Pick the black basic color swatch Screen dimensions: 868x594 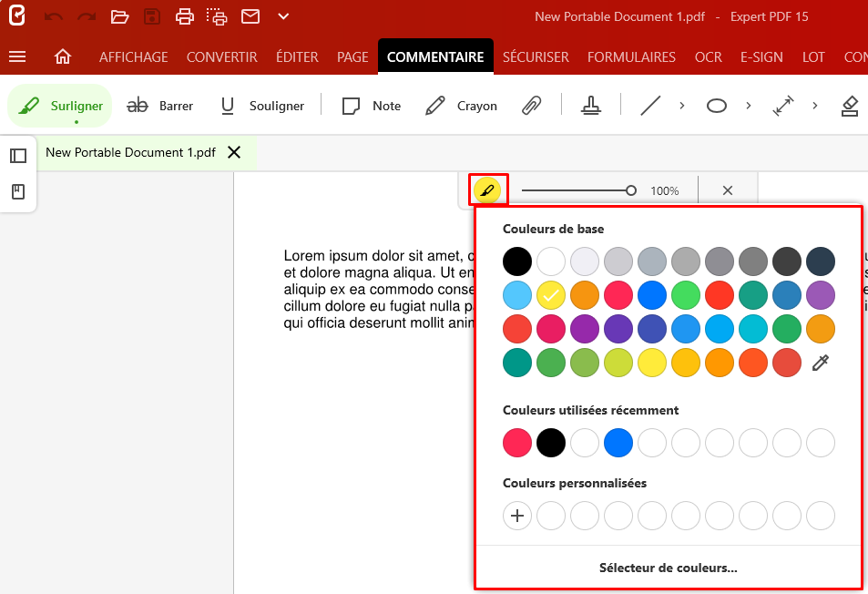click(x=517, y=261)
